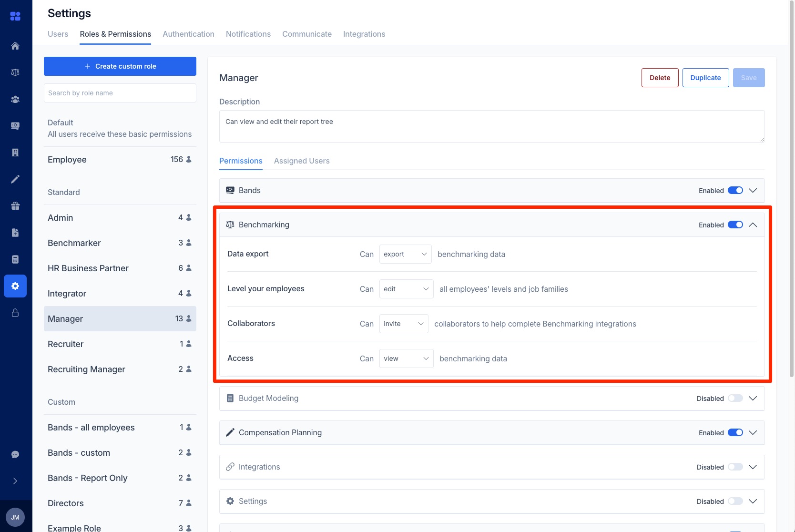Open the Authentication settings tab

[x=188, y=34]
